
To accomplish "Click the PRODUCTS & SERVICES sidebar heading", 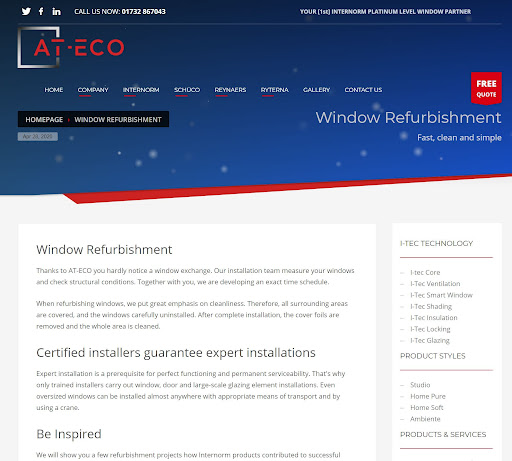I will click(x=443, y=434).
